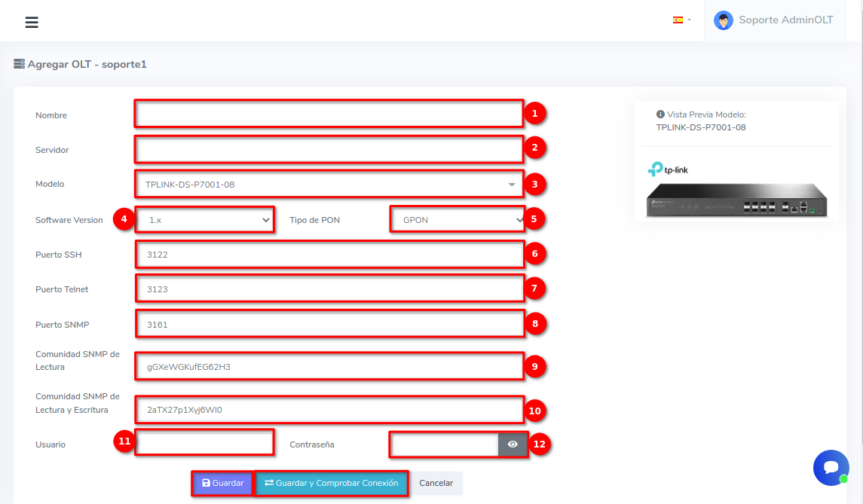Screen dimensions: 863x504
Task: Click the Cancelar button
Action: click(436, 483)
